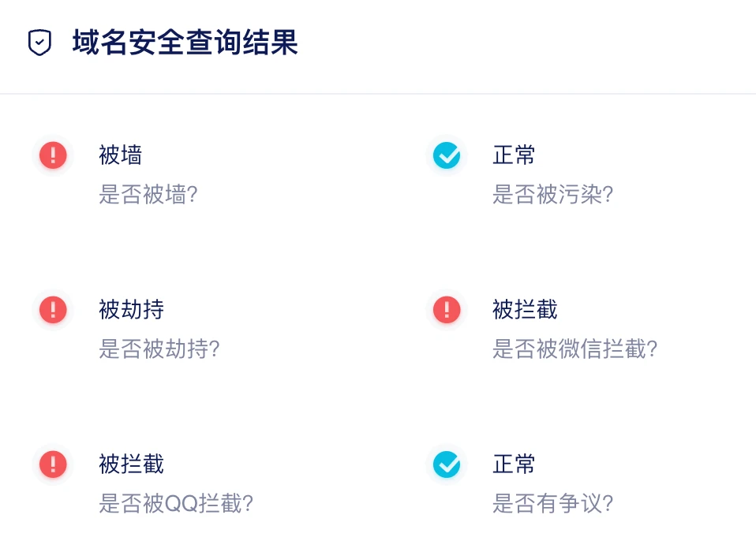Click the red warning icon for QQ拦截

point(53,464)
